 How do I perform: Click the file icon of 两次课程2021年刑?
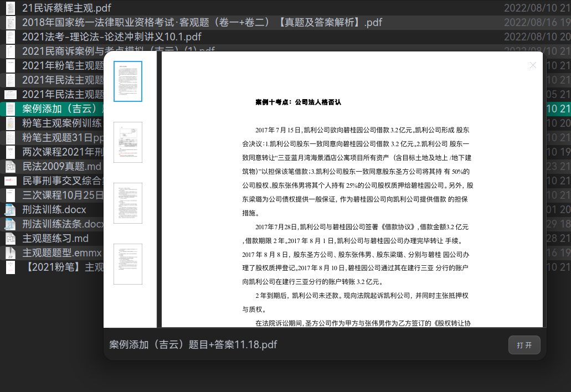[x=11, y=152]
